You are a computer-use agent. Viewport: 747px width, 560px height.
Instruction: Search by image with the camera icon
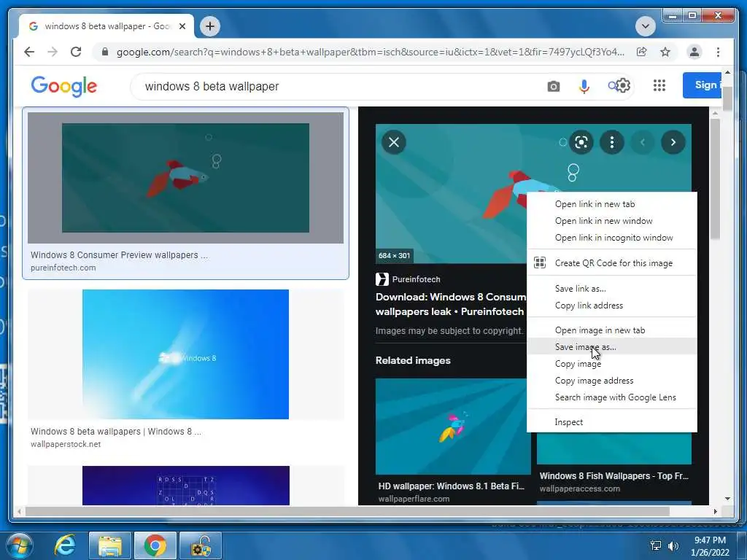[553, 86]
